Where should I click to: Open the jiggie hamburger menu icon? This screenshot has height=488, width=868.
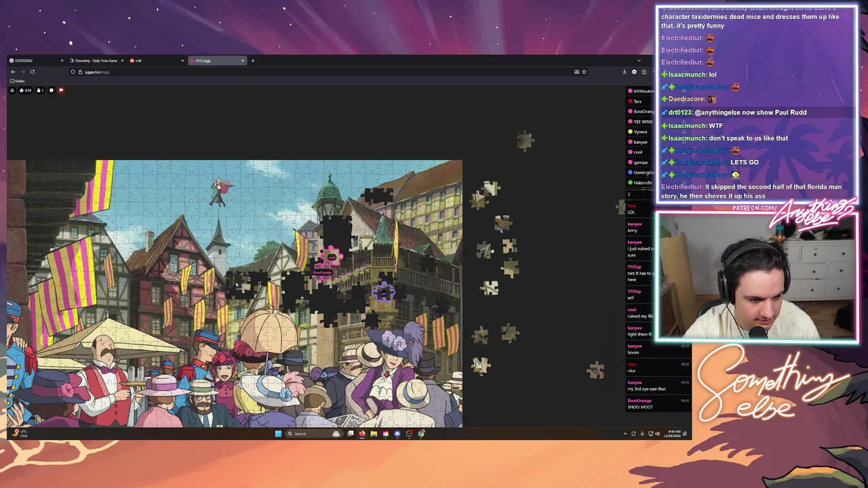(x=12, y=90)
